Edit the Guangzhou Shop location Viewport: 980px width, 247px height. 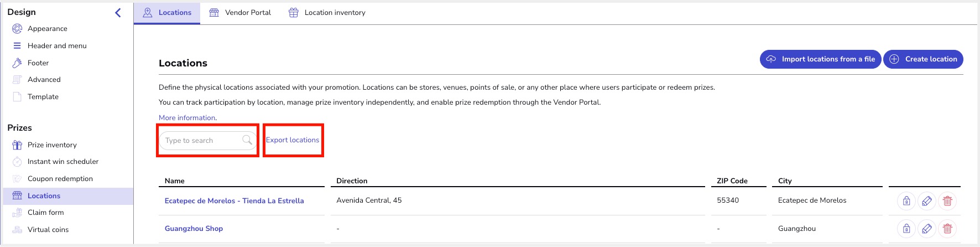point(927,228)
